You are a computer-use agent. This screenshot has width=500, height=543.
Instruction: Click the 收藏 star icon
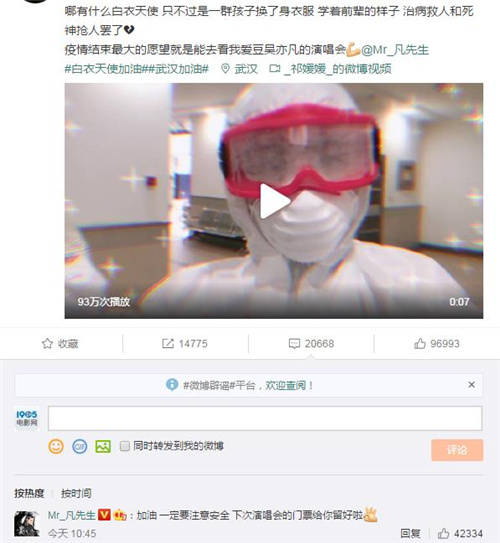[47, 344]
